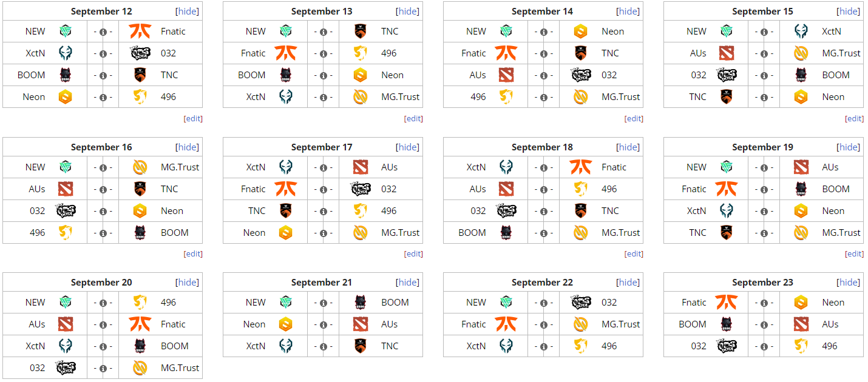
Task: Click XctN logo in September 15 table
Action: 801,32
